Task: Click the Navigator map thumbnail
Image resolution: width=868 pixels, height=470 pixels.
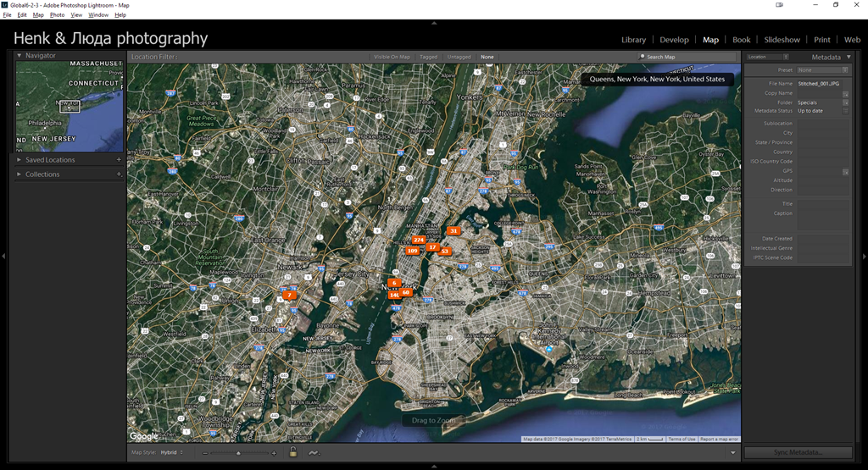Action: click(70, 106)
